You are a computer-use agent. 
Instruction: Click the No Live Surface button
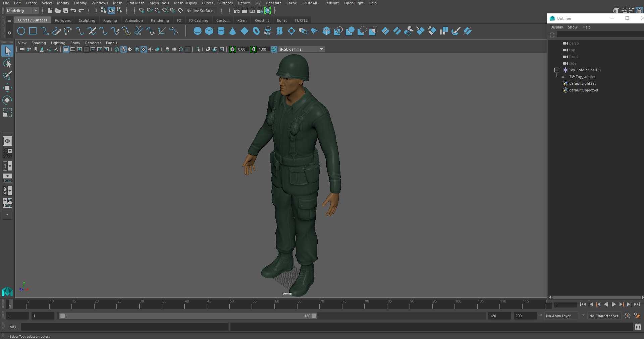pyautogui.click(x=201, y=11)
